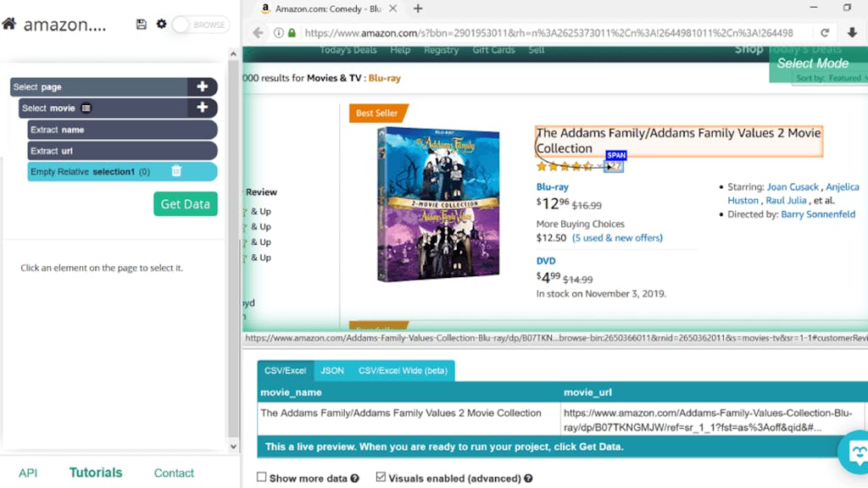Screen dimensions: 868x488
Task: Select the Select movie command
Action: tap(104, 108)
